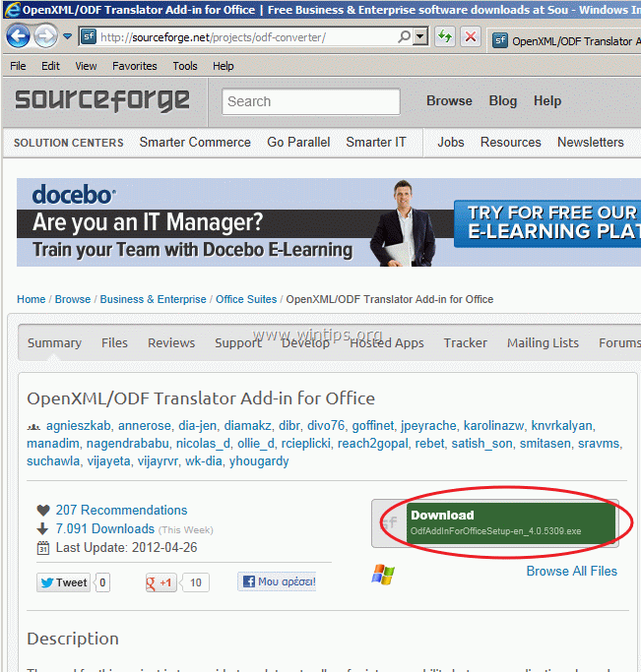The height and width of the screenshot is (672, 641).
Task: Open the Go Parallel solution center
Action: click(x=298, y=142)
